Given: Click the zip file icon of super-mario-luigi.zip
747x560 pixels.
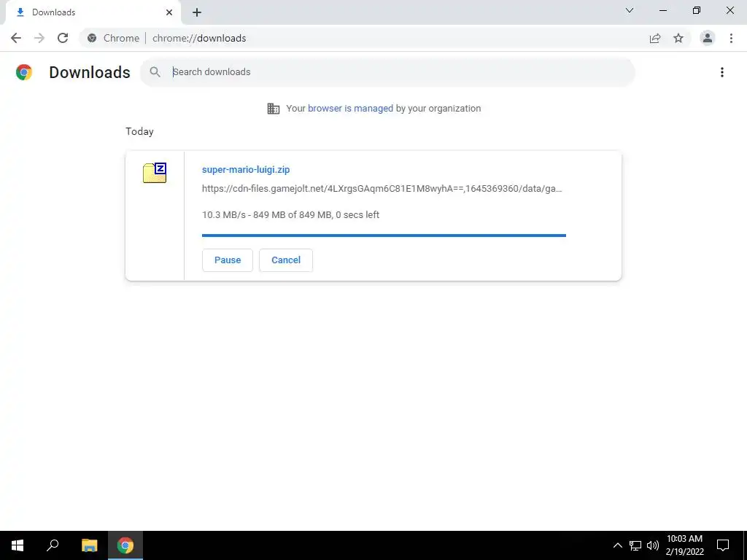Looking at the screenshot, I should tap(155, 173).
